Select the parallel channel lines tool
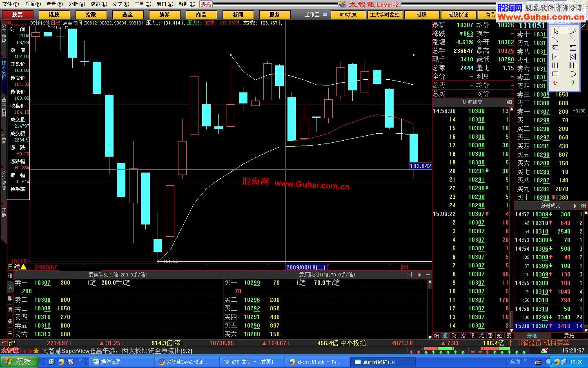The image size is (588, 368). tap(573, 57)
